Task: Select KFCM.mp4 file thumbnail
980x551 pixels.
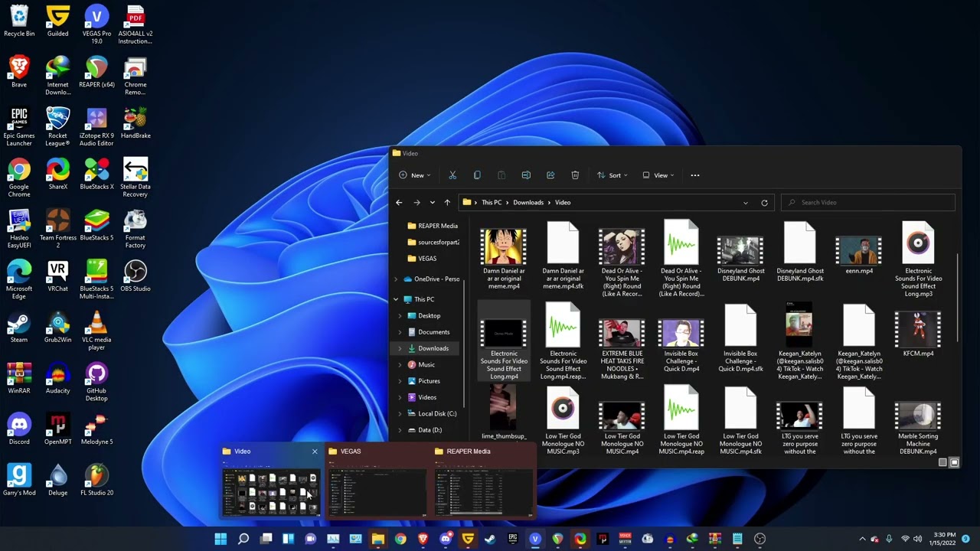Action: tap(918, 334)
